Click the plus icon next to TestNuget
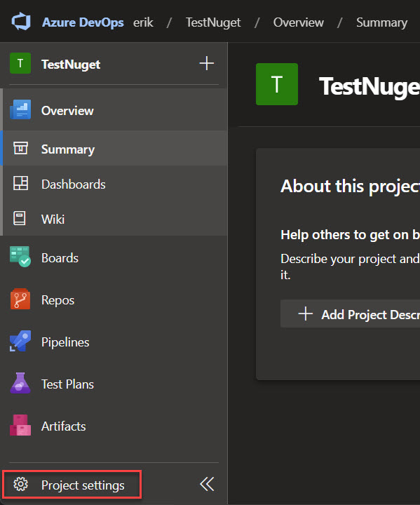Screen dimensions: 420x505 coord(206,63)
